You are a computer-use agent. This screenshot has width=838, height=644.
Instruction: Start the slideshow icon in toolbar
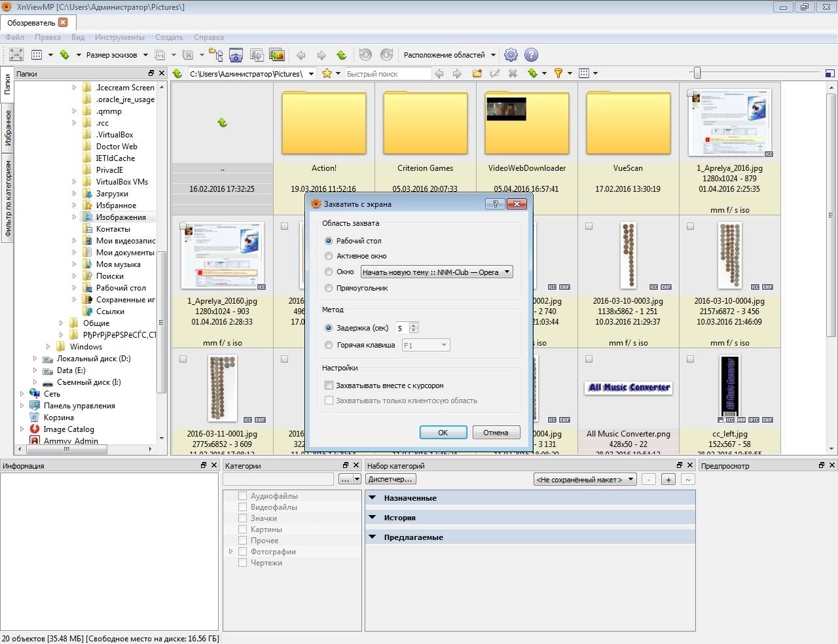coord(277,55)
